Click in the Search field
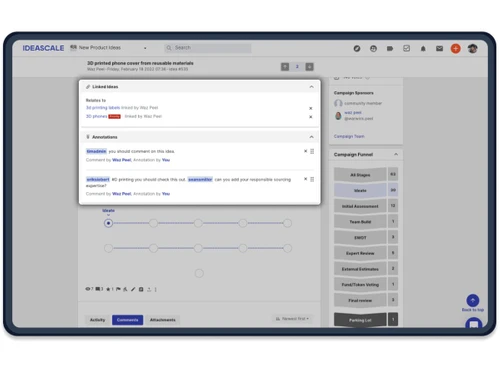Image resolution: width=500 pixels, height=375 pixels. [208, 48]
